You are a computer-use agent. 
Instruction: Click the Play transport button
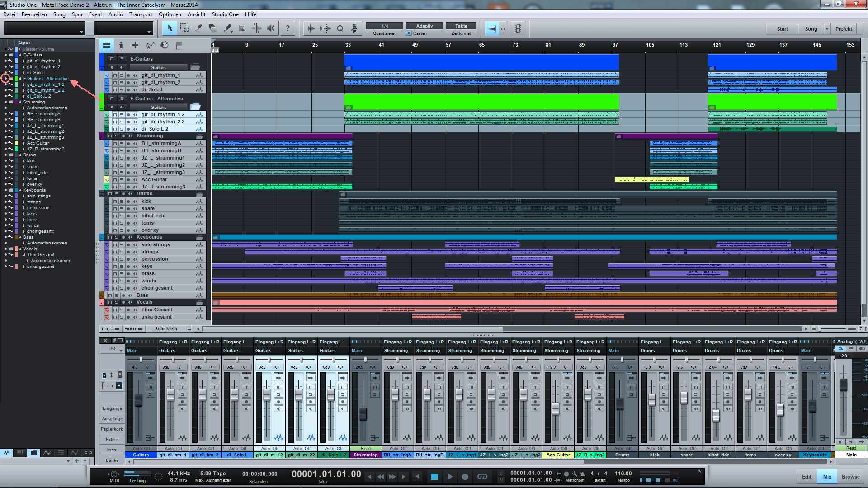pos(450,476)
